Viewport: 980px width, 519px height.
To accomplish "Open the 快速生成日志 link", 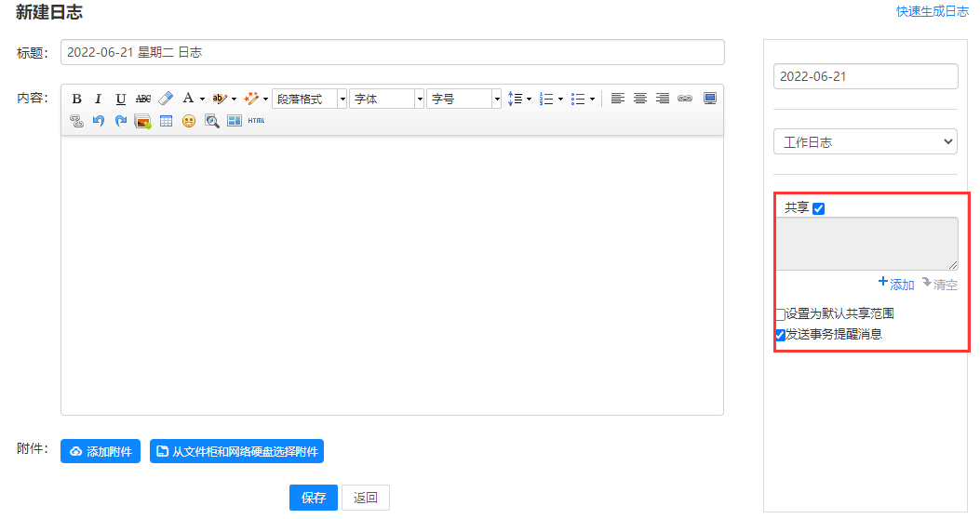I will pyautogui.click(x=932, y=12).
